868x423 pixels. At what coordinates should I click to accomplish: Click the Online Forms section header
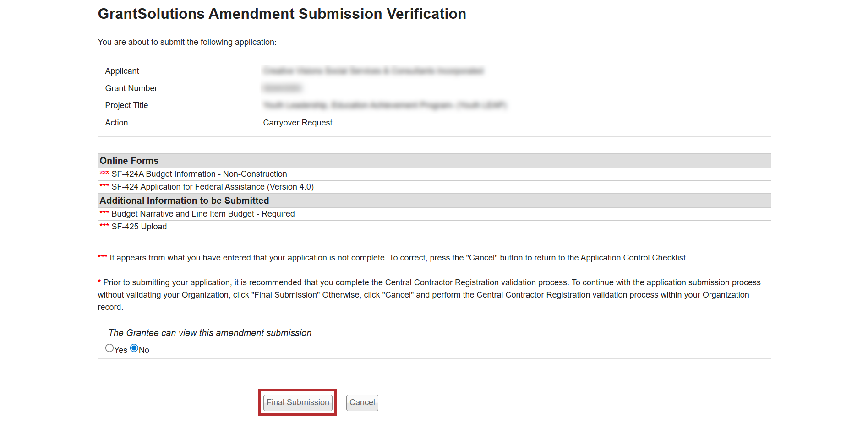point(129,161)
